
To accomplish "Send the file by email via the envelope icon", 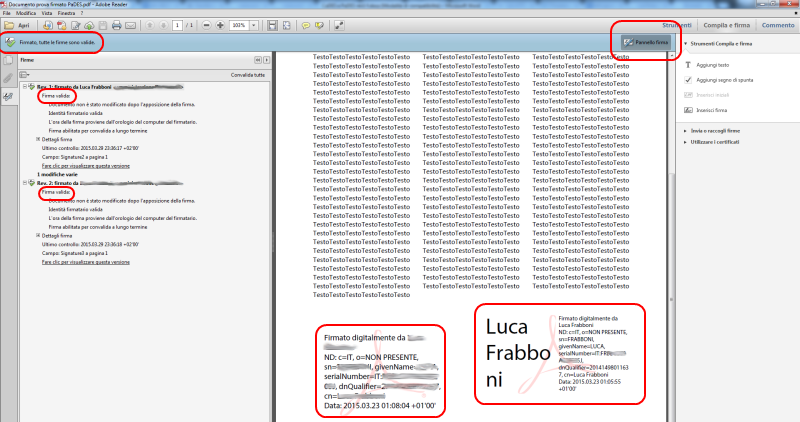I will click(x=131, y=25).
